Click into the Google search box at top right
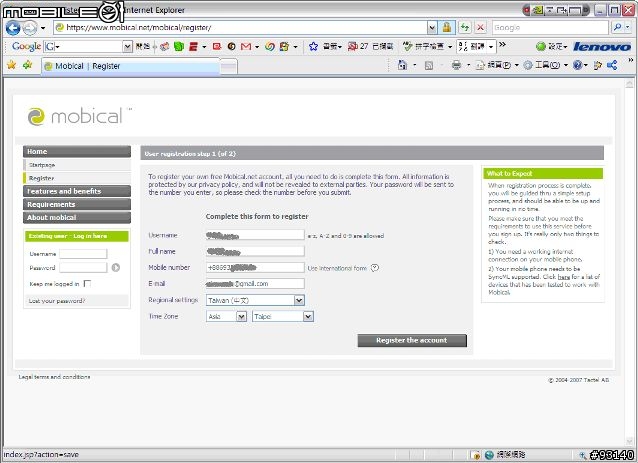This screenshot has height=463, width=638. click(x=550, y=28)
